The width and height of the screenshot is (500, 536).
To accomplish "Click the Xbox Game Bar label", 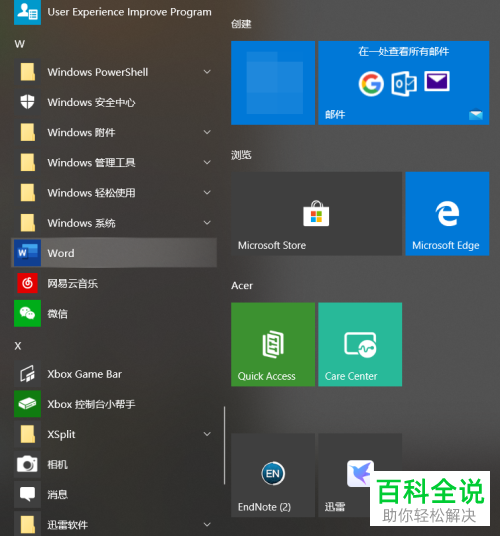I will [84, 374].
